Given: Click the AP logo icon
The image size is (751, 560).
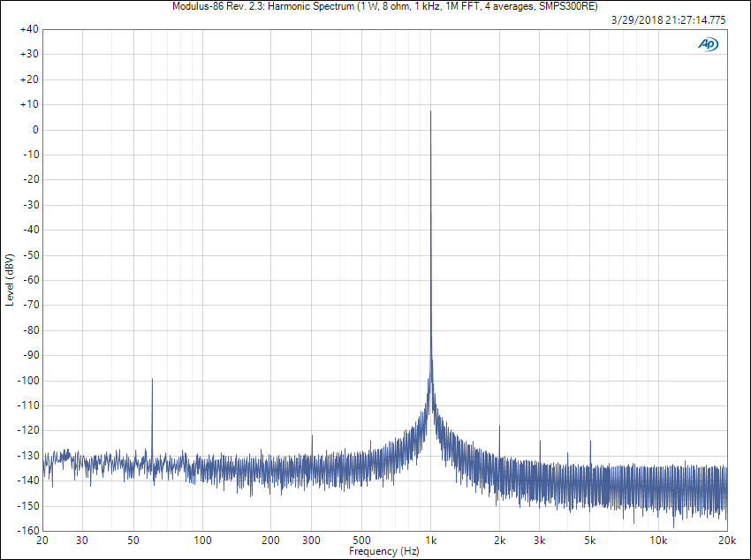Looking at the screenshot, I should (708, 44).
